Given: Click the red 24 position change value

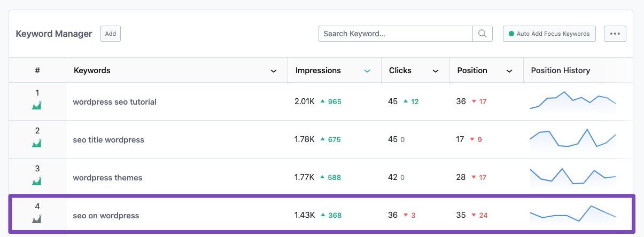Looking at the screenshot, I should [483, 216].
